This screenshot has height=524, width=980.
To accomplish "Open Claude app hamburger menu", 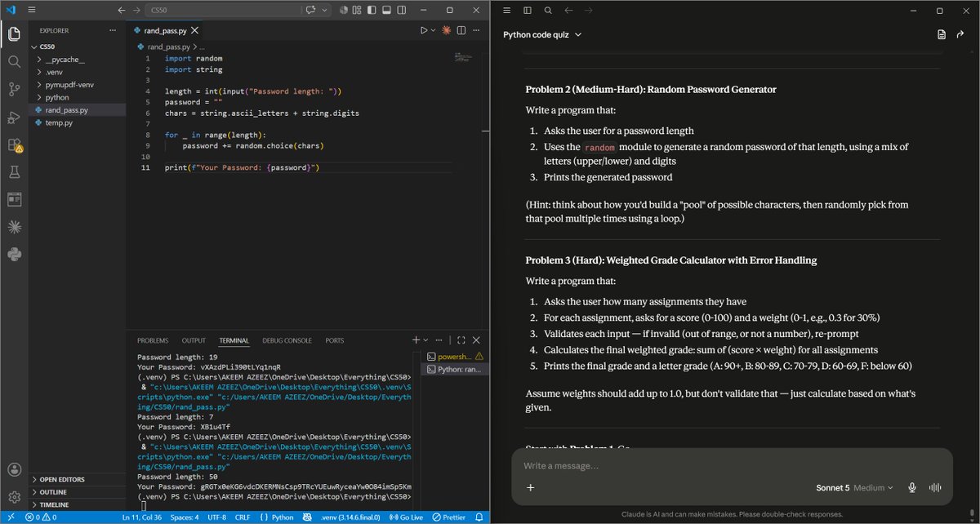I will tap(507, 11).
